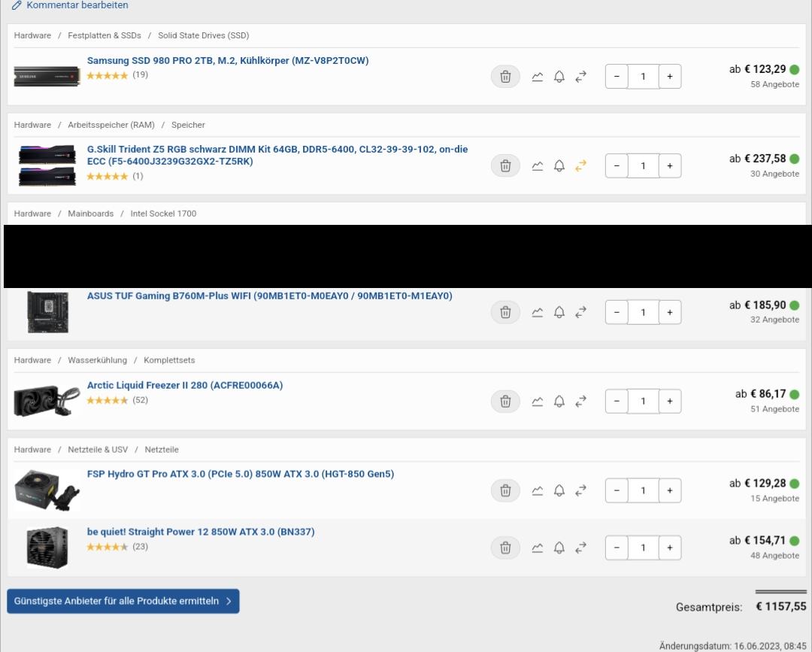Increase Arctic Liquid Freezer II 280 quantity
The width and height of the screenshot is (812, 652).
tap(670, 402)
